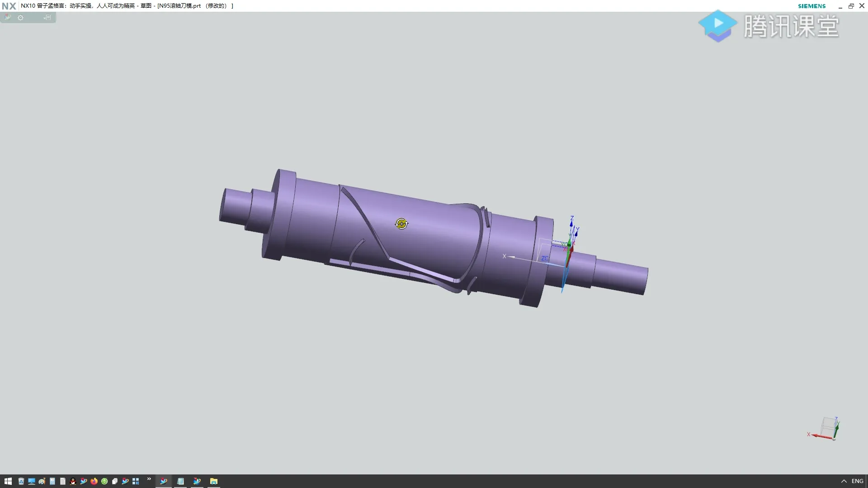Open the Calculator from the taskbar

point(52,481)
